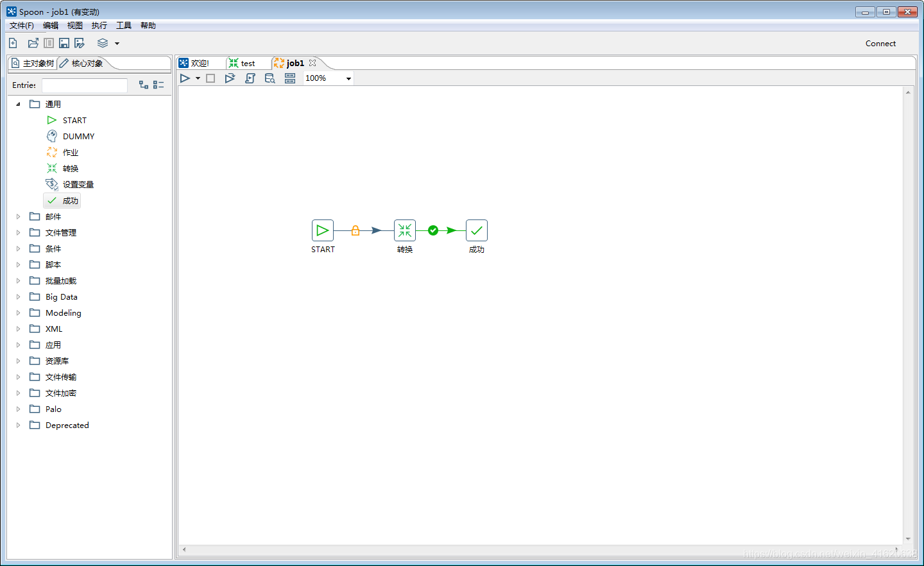Screen dimensions: 924x566
Task: Open the Run options dropdown arrow
Action: pyautogui.click(x=198, y=78)
